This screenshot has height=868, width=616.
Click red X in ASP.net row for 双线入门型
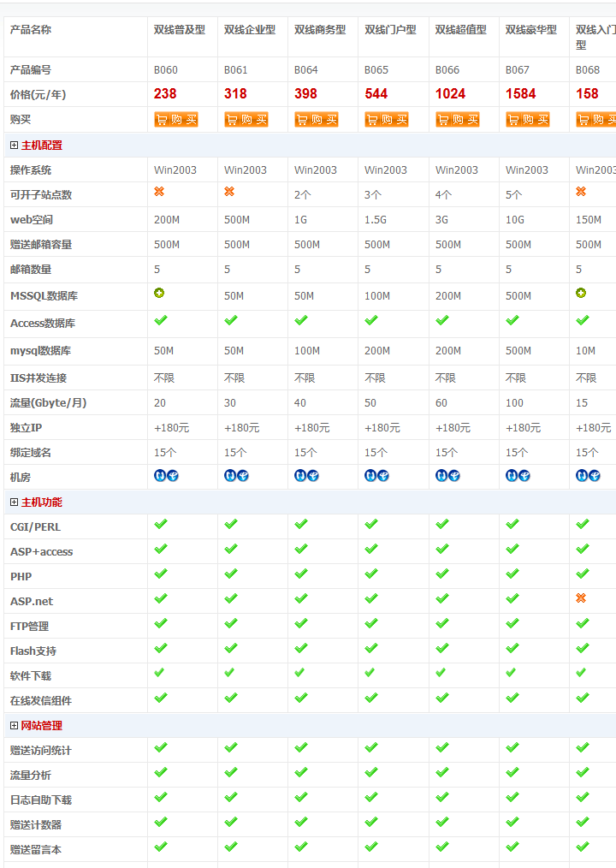[581, 598]
